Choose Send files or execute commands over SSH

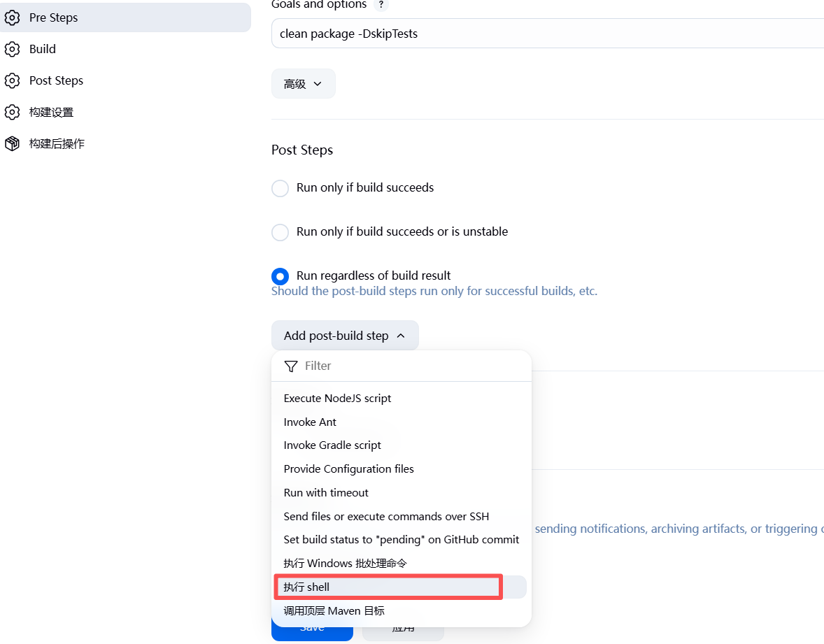[x=402, y=516]
